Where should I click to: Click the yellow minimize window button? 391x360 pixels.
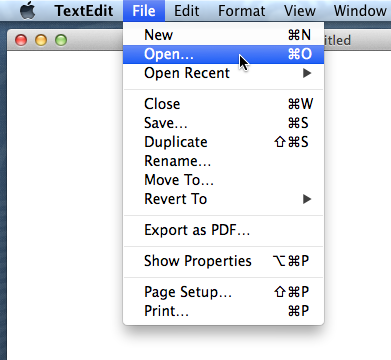click(41, 40)
